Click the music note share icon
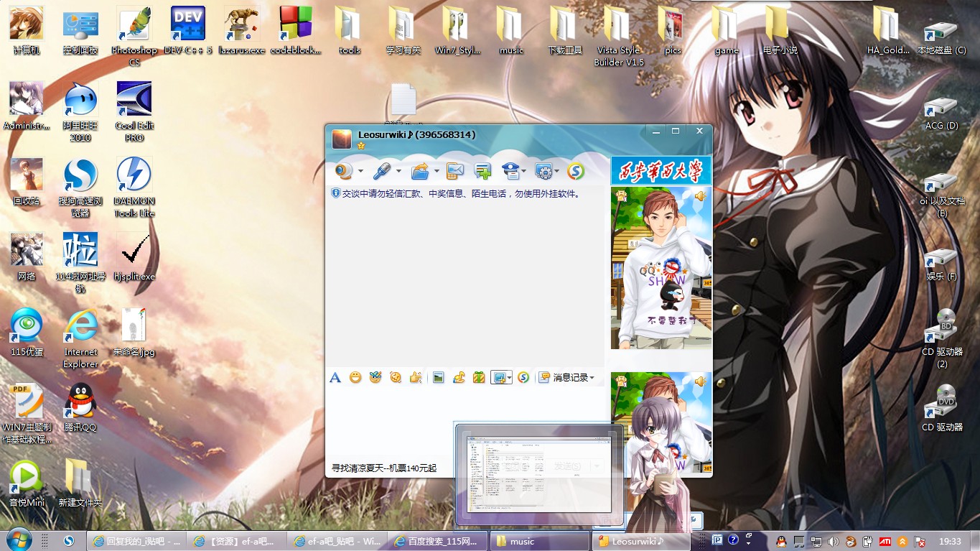The height and width of the screenshot is (551, 980). click(x=459, y=377)
